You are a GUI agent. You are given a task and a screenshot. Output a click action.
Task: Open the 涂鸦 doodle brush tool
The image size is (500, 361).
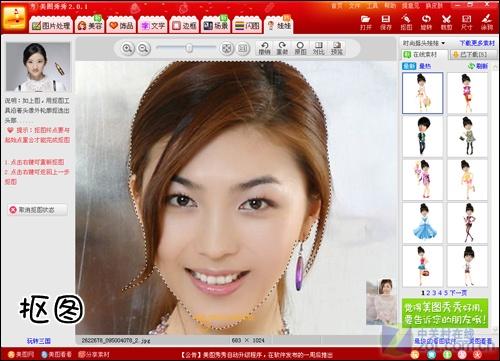tap(487, 22)
